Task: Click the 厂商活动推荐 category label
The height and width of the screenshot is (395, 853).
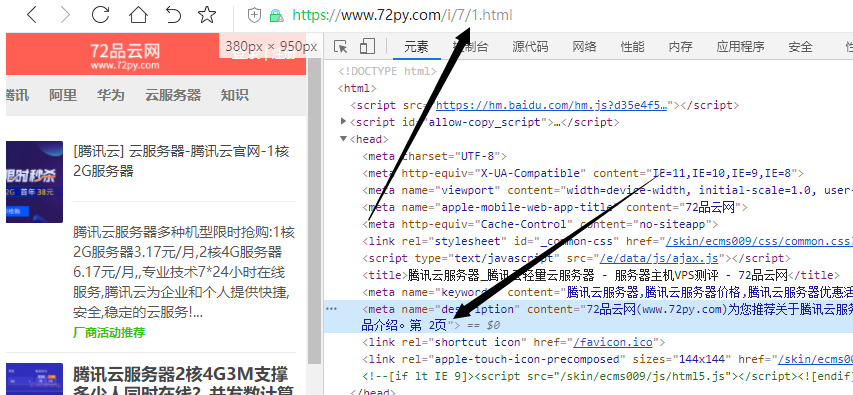Action: 109,332
